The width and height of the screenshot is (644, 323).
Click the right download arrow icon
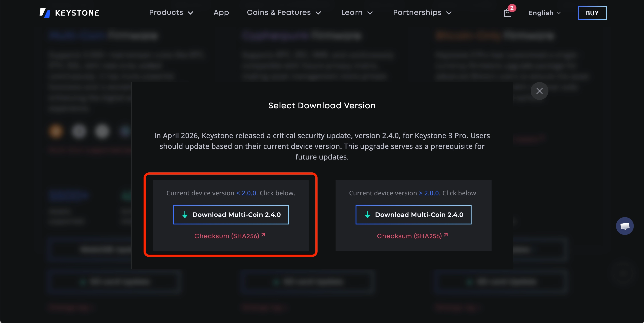point(367,215)
